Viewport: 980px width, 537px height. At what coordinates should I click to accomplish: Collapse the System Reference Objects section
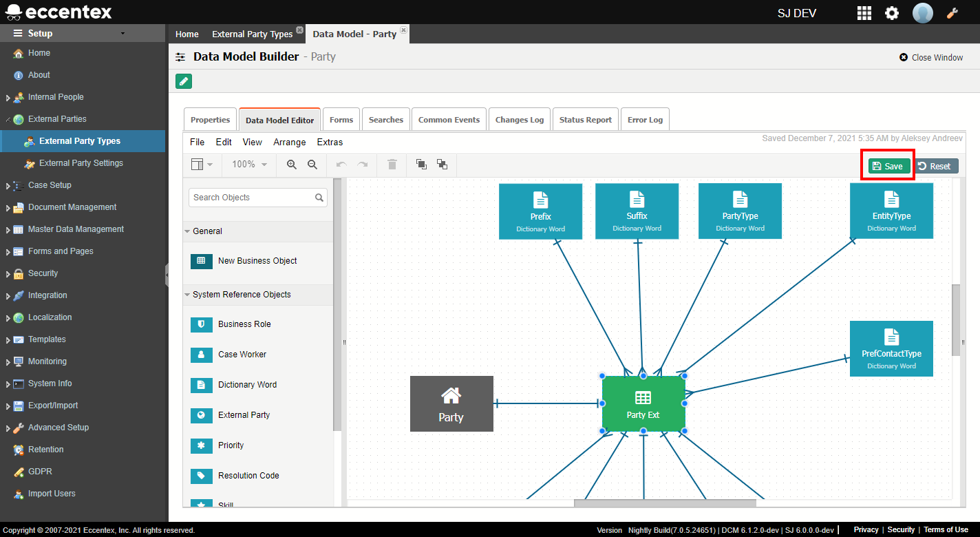click(x=187, y=295)
